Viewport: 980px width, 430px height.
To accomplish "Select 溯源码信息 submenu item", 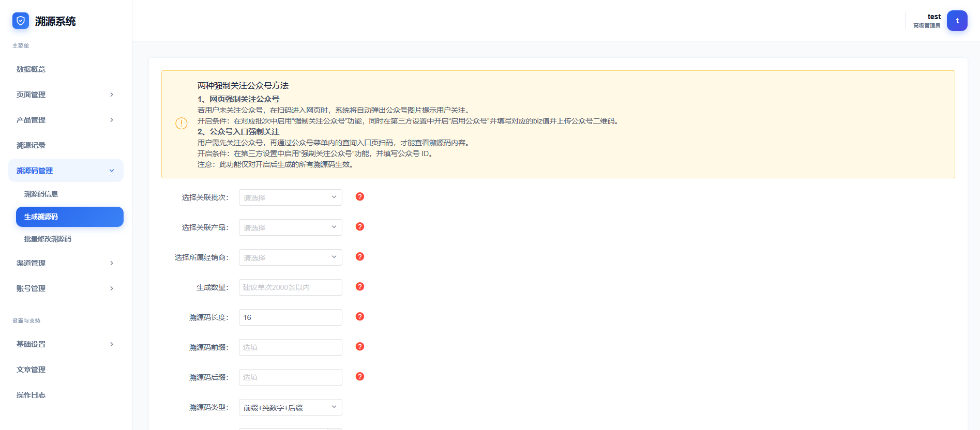I will click(x=70, y=194).
